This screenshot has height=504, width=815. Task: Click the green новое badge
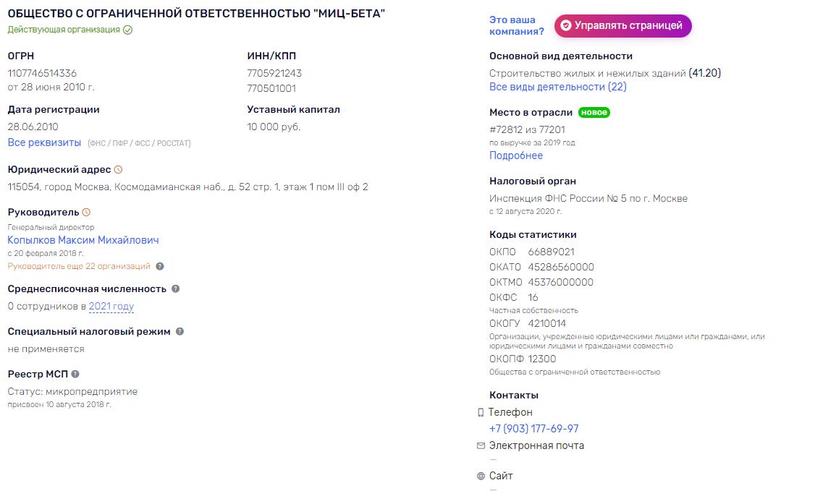(x=594, y=113)
